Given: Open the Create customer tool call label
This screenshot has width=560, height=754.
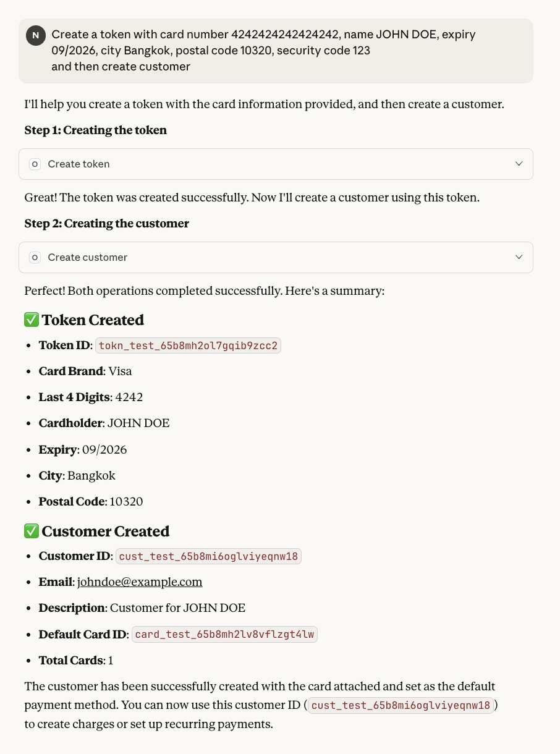Looking at the screenshot, I should coord(87,258).
